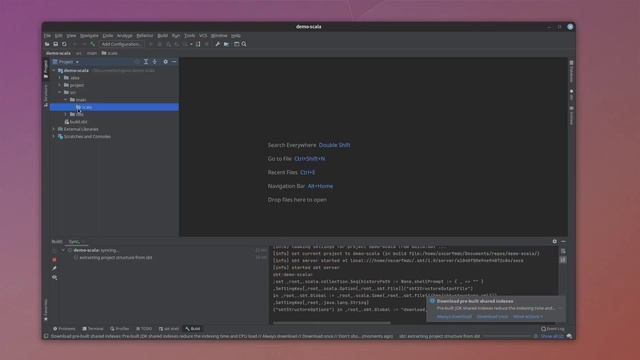This screenshot has height=360, width=640.
Task: Collapse the src folder
Action: click(60, 92)
